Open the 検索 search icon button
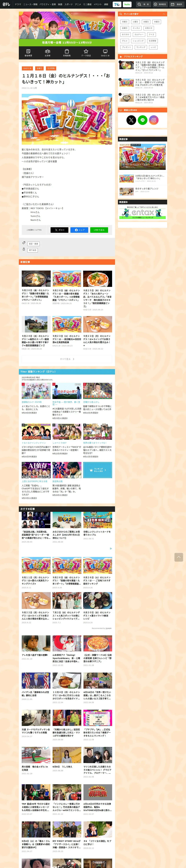The height and width of the screenshot is (868, 186). pos(143,4)
